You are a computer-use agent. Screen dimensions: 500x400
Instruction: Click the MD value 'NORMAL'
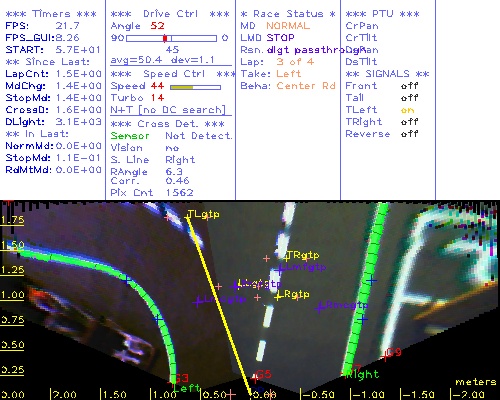tap(288, 26)
